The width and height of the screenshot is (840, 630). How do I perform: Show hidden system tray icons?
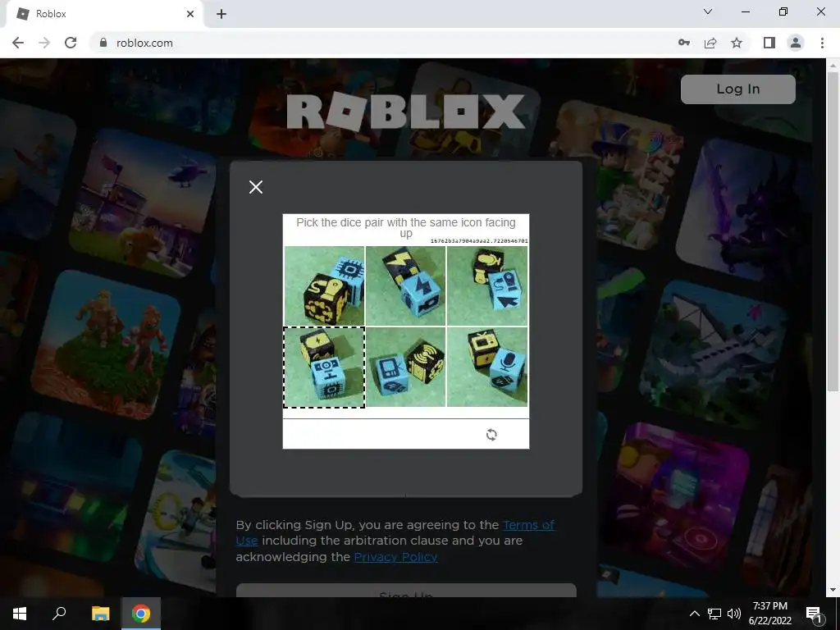[694, 614]
